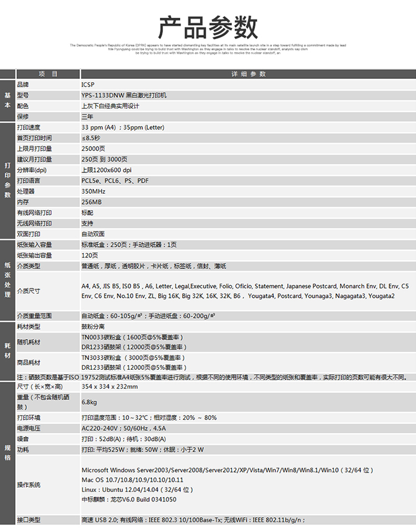Click the 分辨率(dpi) label
This screenshot has width=416, height=532.
pyautogui.click(x=32, y=170)
